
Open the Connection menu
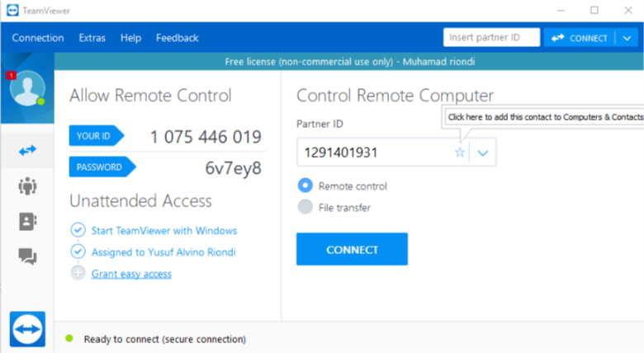38,38
